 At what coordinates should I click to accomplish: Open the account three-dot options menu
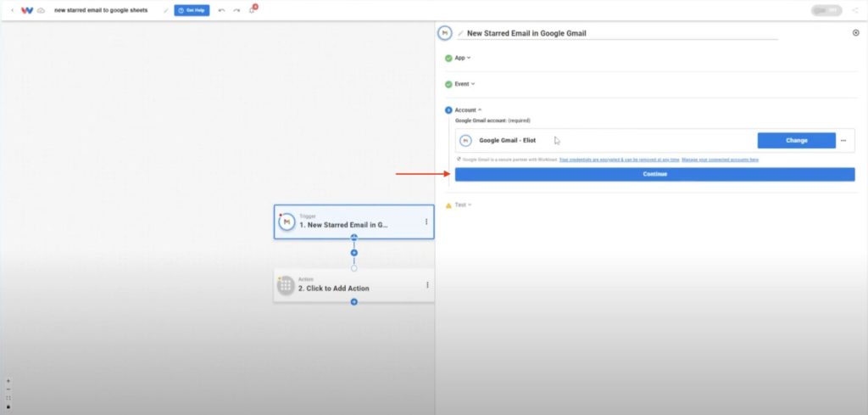coord(843,141)
